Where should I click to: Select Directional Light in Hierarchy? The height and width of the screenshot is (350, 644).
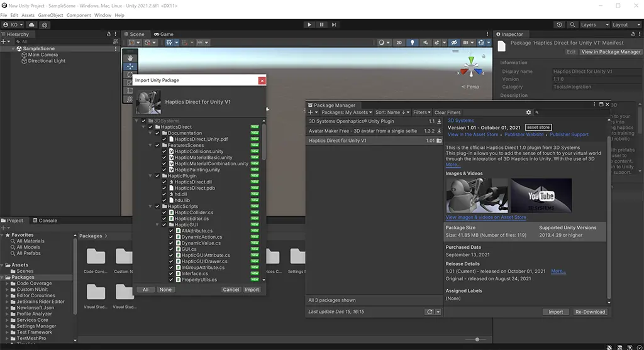[47, 61]
